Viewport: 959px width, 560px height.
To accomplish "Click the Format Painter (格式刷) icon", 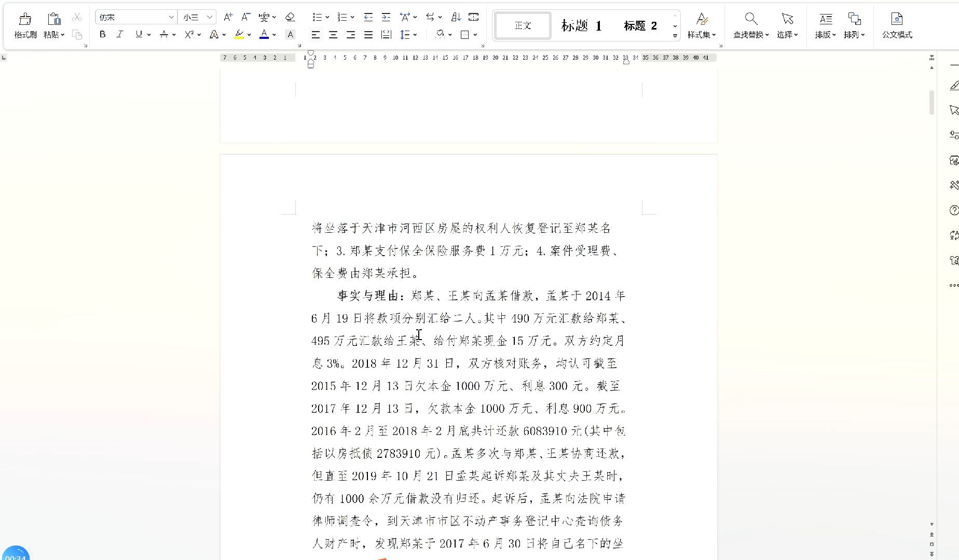I will [25, 19].
